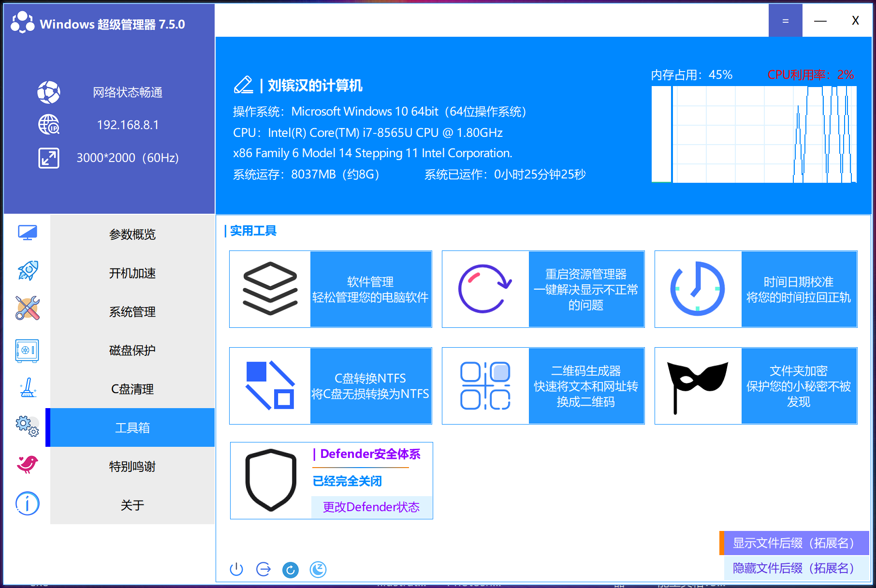Click the 内存占用：45% label
The width and height of the screenshot is (876, 588).
coord(692,75)
